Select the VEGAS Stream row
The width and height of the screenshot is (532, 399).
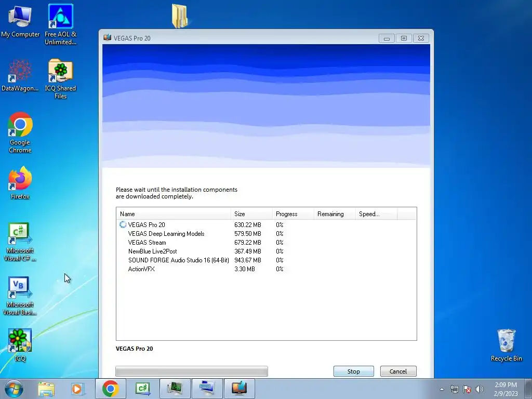[x=267, y=242]
